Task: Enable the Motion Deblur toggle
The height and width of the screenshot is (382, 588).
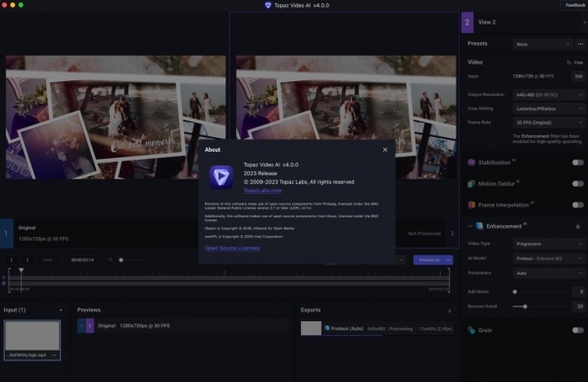Action: coord(578,184)
